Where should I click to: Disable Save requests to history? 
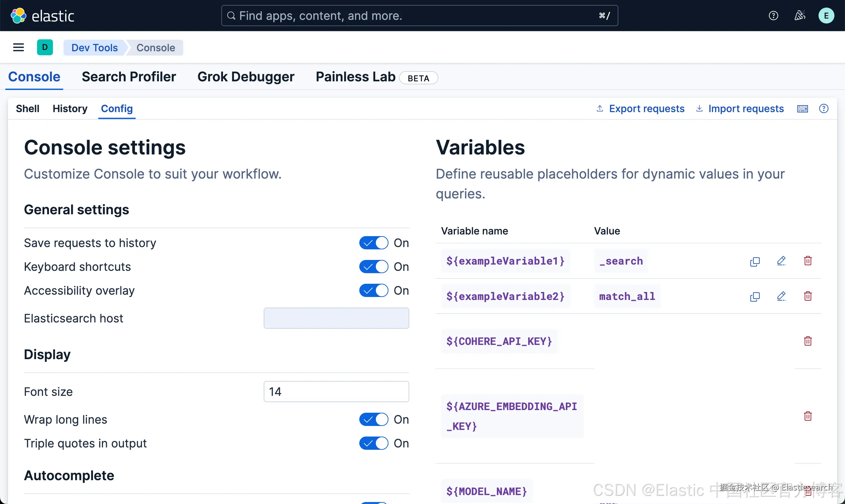pyautogui.click(x=374, y=243)
